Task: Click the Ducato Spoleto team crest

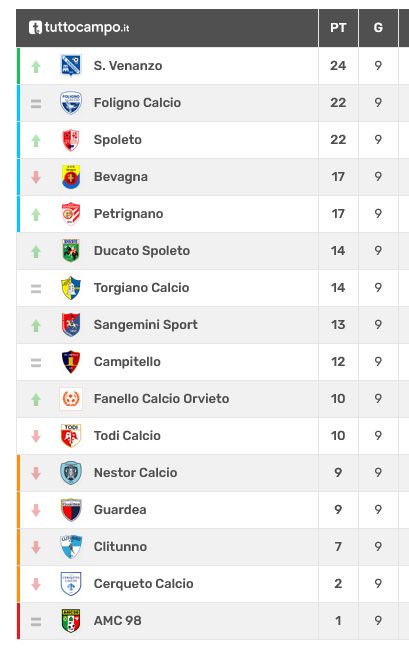Action: (71, 250)
